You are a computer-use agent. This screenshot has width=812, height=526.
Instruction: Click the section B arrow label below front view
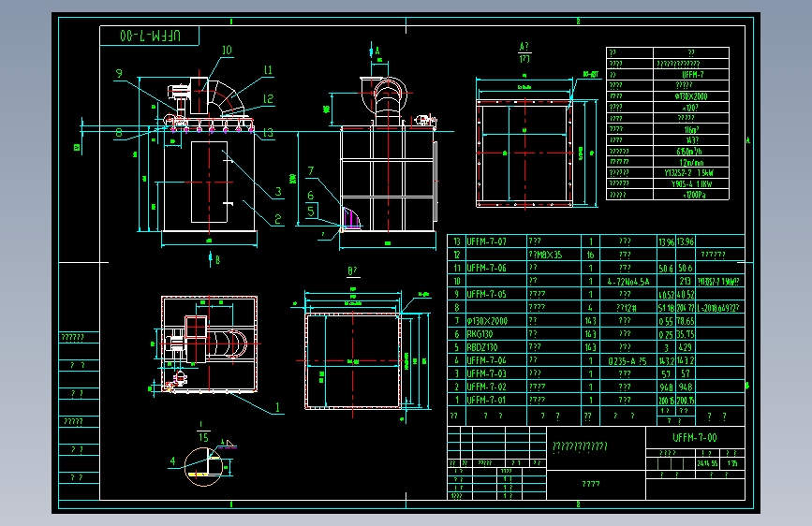pos(217,260)
